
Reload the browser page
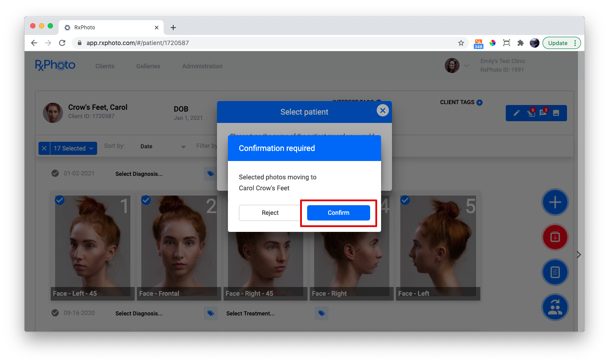point(62,43)
